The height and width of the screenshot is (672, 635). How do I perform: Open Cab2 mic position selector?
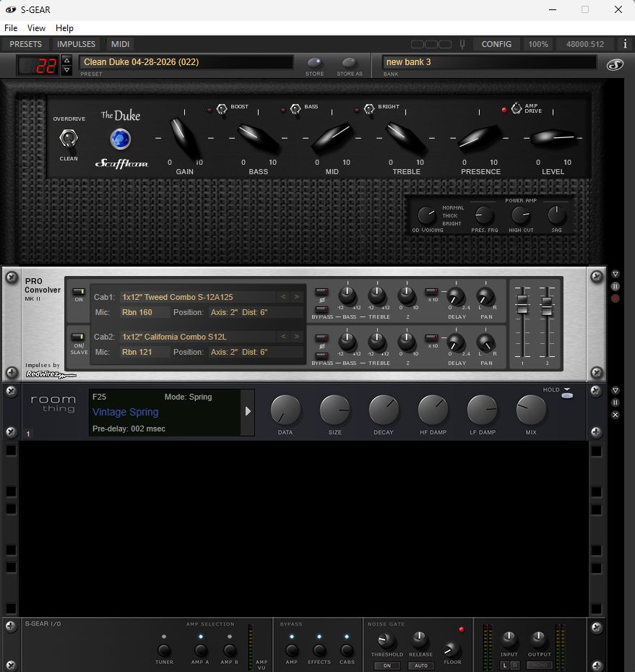(255, 353)
